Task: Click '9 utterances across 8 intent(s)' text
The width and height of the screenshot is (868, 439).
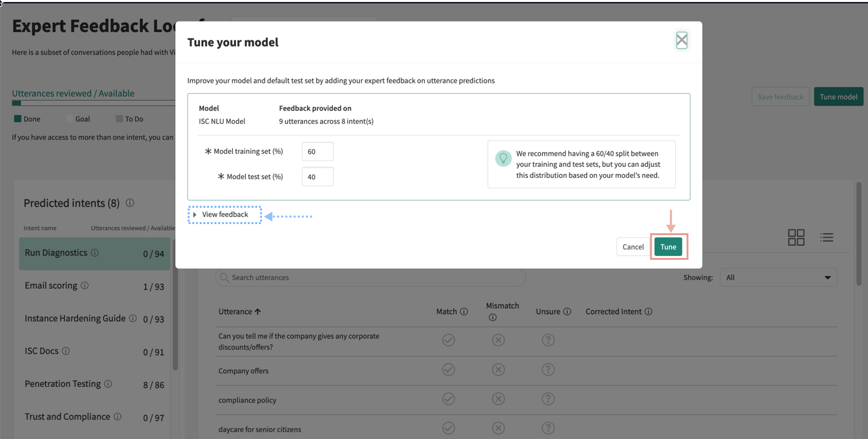Action: coord(326,121)
